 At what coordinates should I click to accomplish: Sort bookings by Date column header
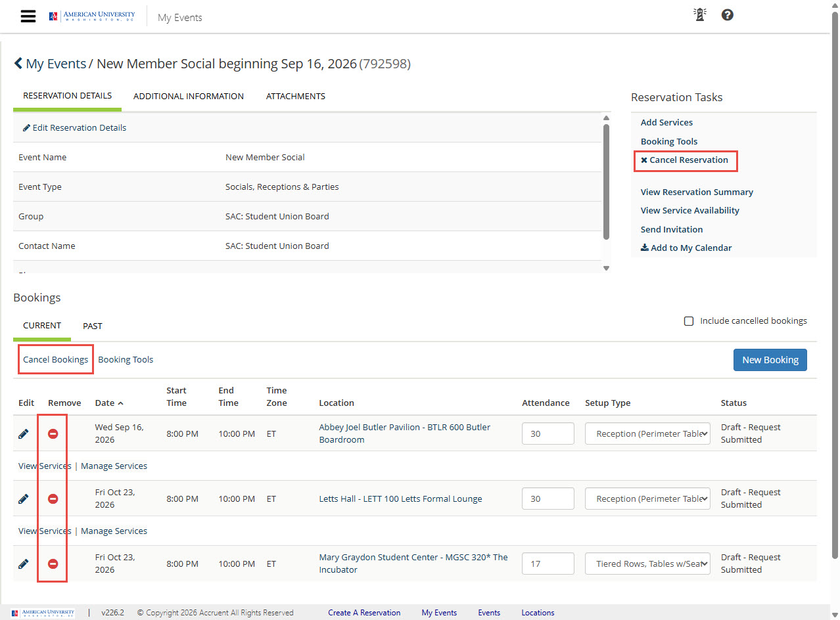click(109, 403)
